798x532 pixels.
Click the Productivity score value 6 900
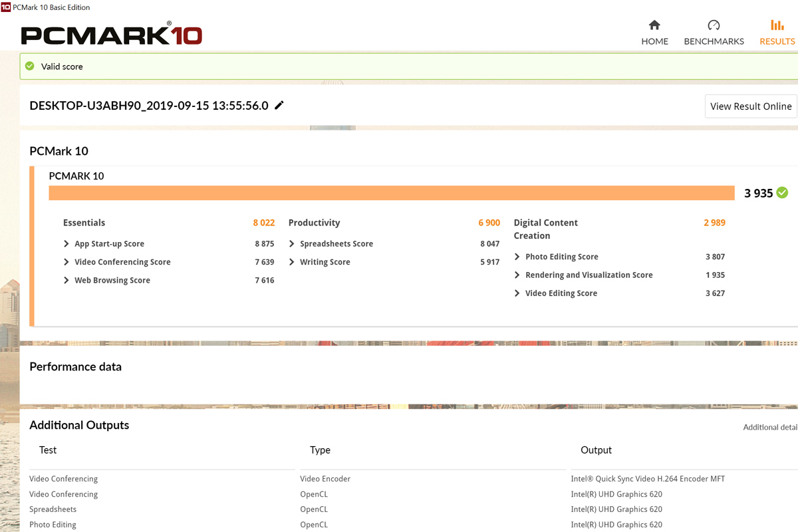tap(489, 223)
